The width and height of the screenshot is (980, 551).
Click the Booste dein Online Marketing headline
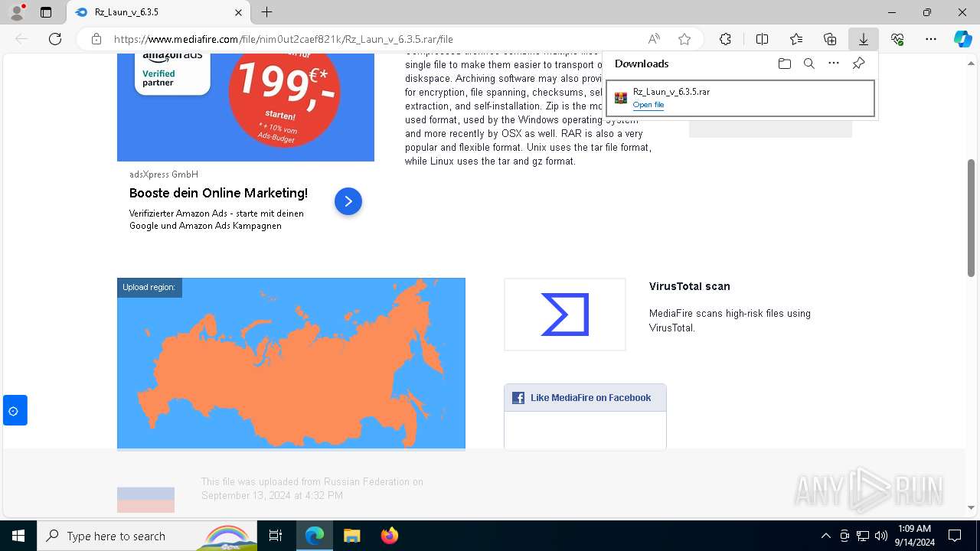tap(218, 193)
